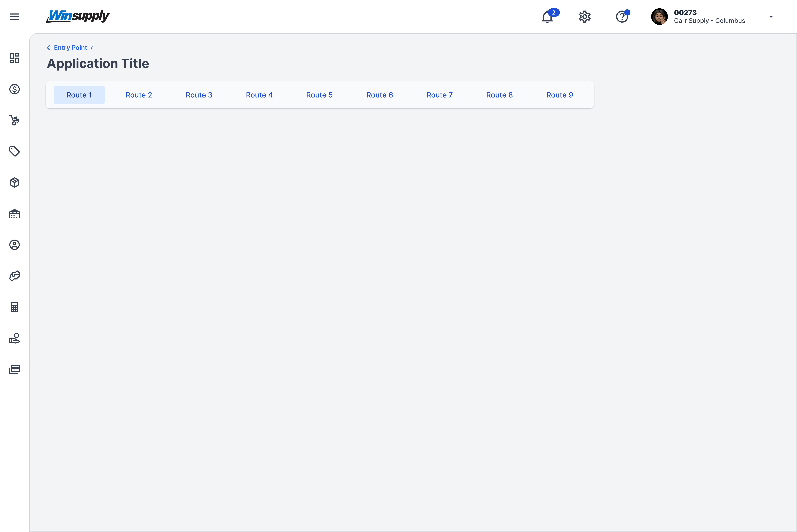Click the help question mark icon
This screenshot has width=797, height=532.
coord(622,17)
